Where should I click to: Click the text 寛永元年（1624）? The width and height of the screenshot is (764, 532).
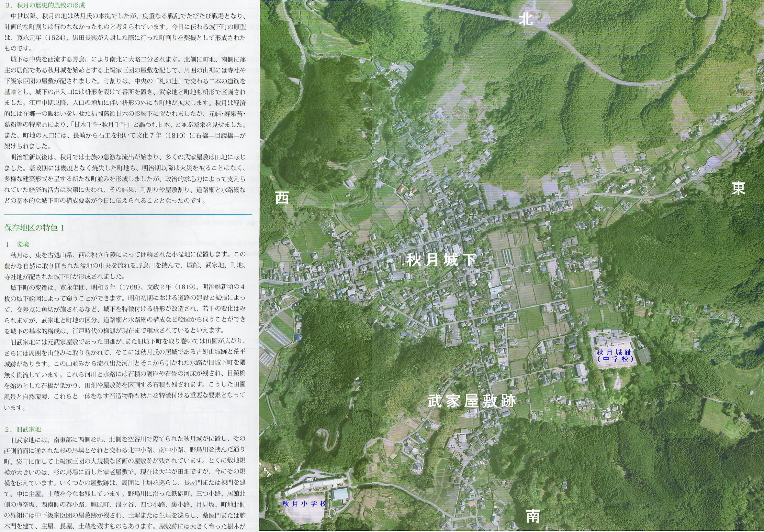coord(40,38)
